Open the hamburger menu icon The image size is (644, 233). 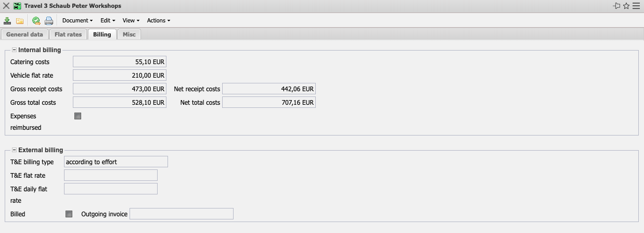(x=636, y=6)
